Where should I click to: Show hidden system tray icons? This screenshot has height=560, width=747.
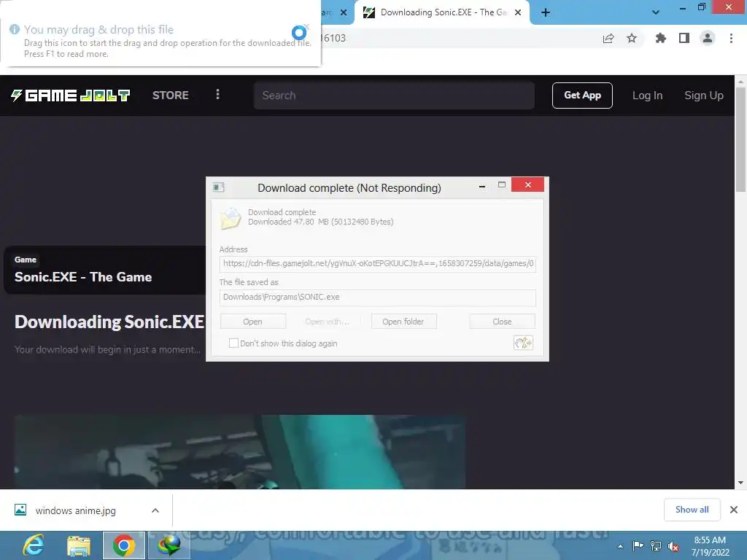click(620, 546)
